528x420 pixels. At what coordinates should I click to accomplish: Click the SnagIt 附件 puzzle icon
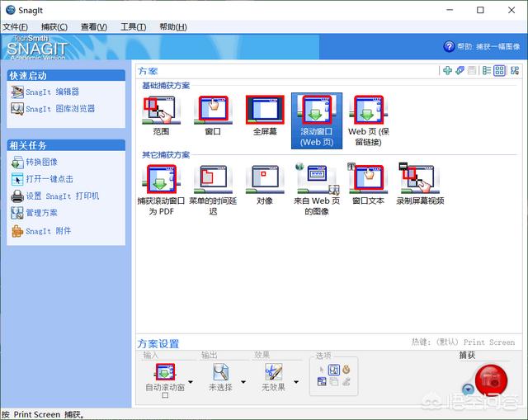16,231
